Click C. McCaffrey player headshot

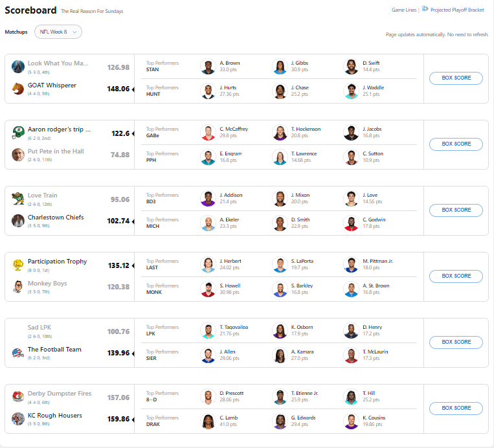pos(208,132)
